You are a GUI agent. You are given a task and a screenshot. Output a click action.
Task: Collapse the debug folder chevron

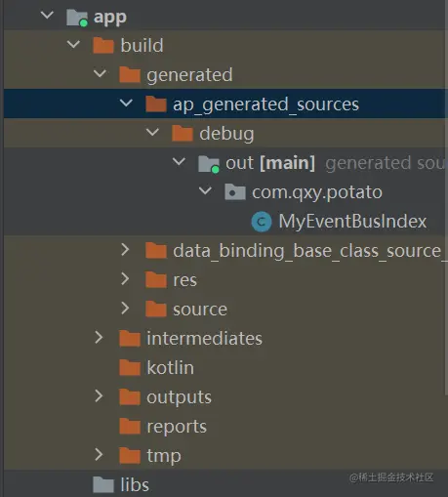[x=152, y=133]
